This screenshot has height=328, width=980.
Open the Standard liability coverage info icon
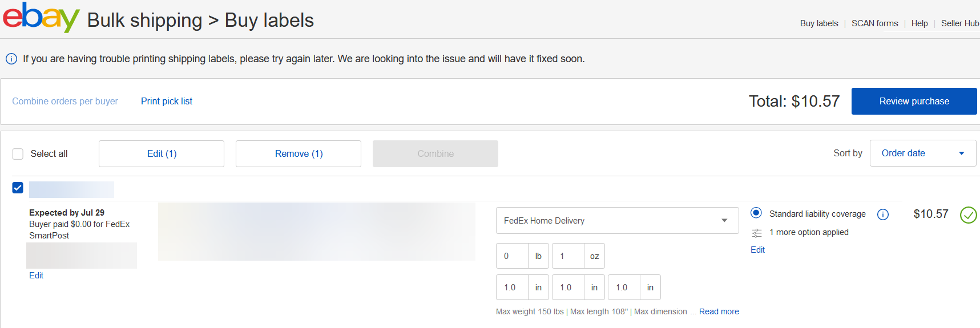[x=882, y=214]
